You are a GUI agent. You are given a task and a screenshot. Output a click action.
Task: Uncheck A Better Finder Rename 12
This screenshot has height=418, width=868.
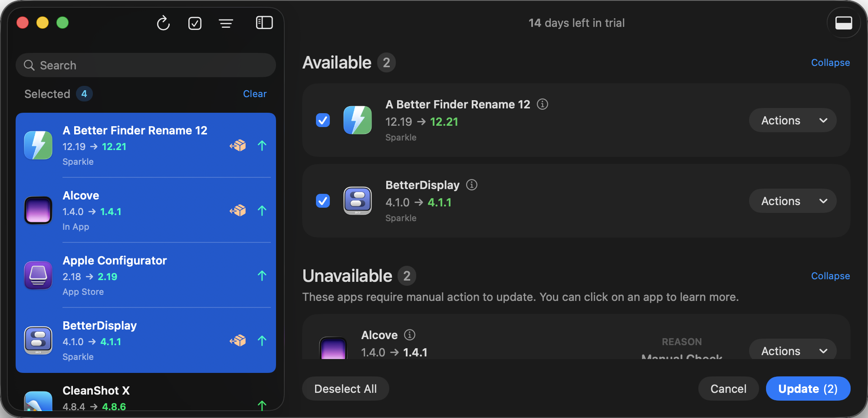[x=322, y=121]
